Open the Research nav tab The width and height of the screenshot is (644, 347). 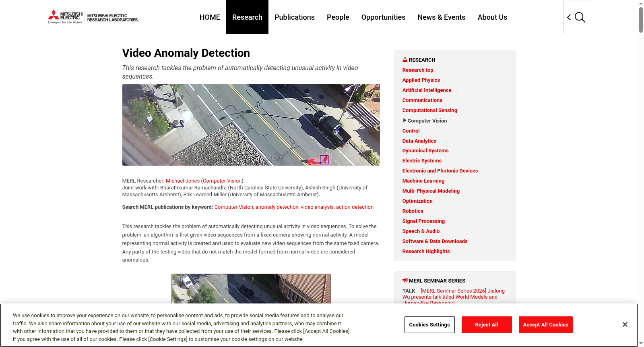pos(247,17)
